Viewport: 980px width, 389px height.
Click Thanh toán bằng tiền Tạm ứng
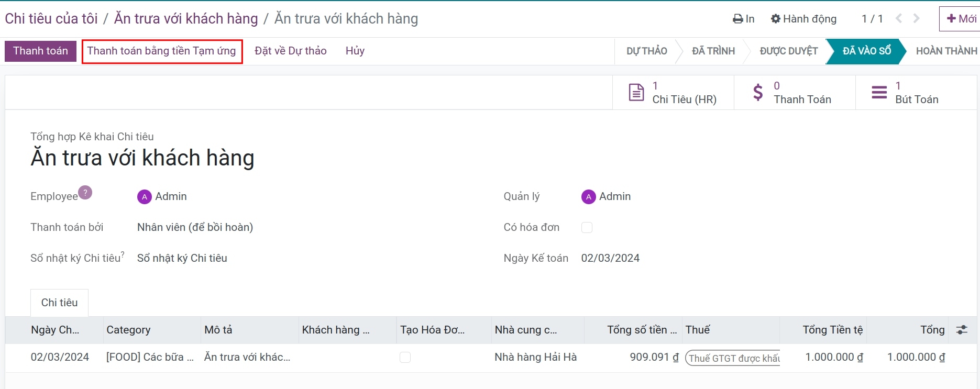click(x=162, y=51)
